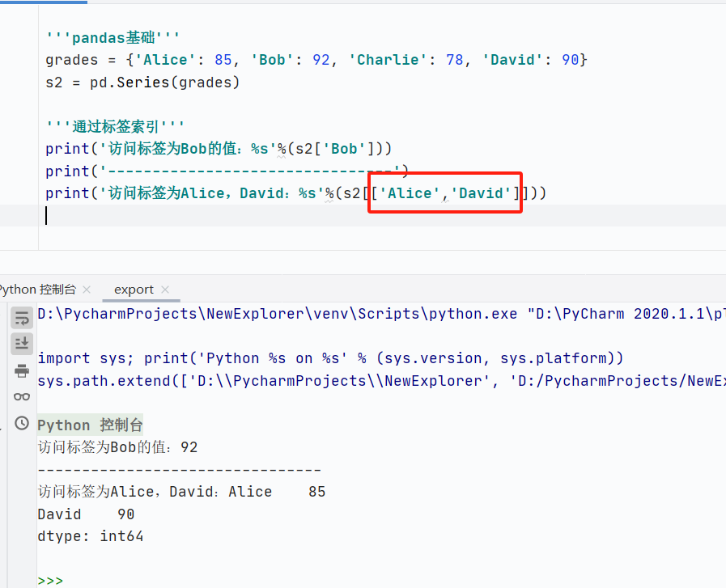Click the '''pandas基础''' docstring line
Image resolution: width=726 pixels, height=588 pixels.
click(113, 37)
